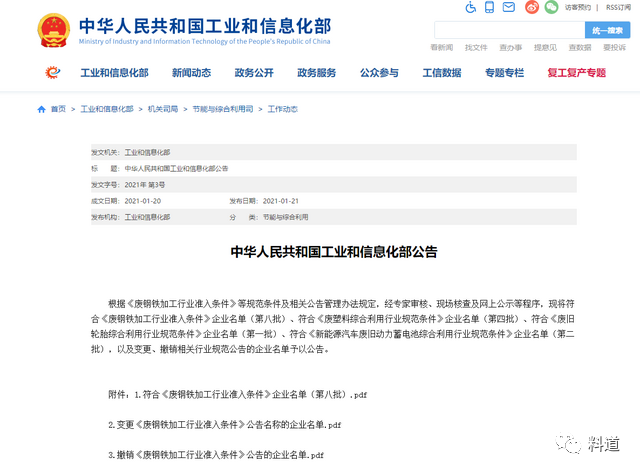Image resolution: width=640 pixels, height=472 pixels.
Task: Select 要投诉 quick link
Action: [x=614, y=48]
